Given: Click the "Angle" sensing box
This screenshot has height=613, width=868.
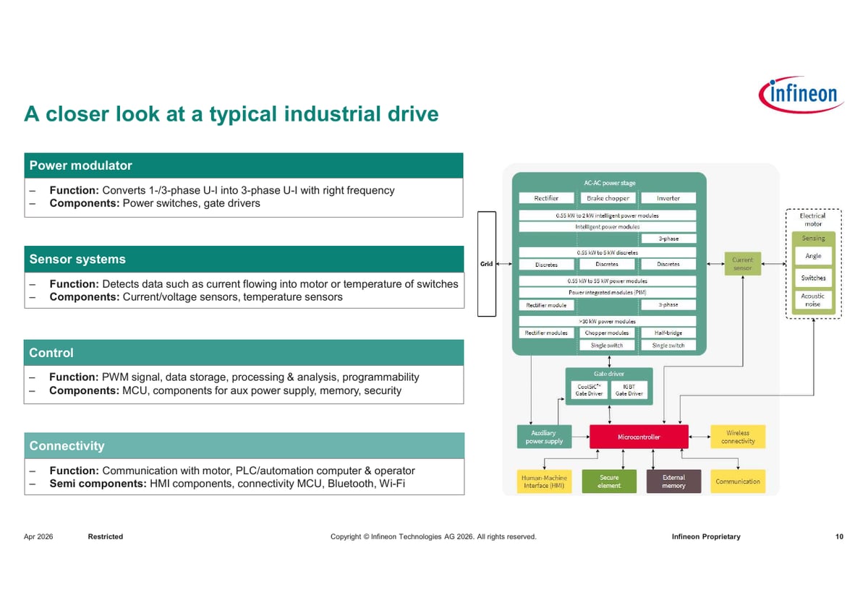Looking at the screenshot, I should pyautogui.click(x=813, y=257).
